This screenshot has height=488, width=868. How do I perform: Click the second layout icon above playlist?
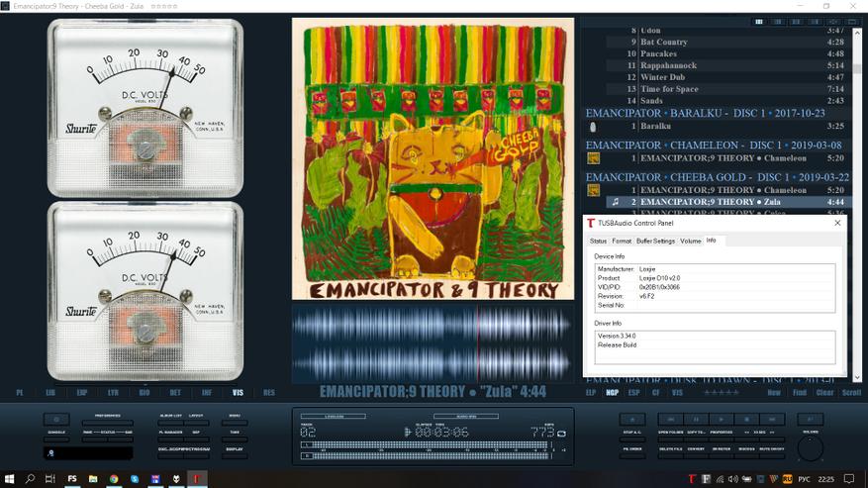click(778, 22)
